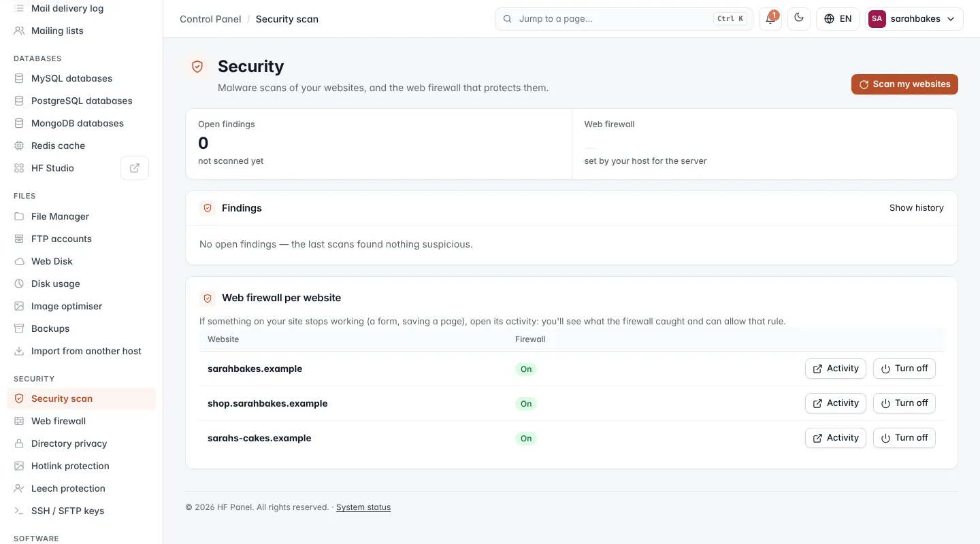Click Import from another host icon
The height and width of the screenshot is (544, 980).
[19, 351]
